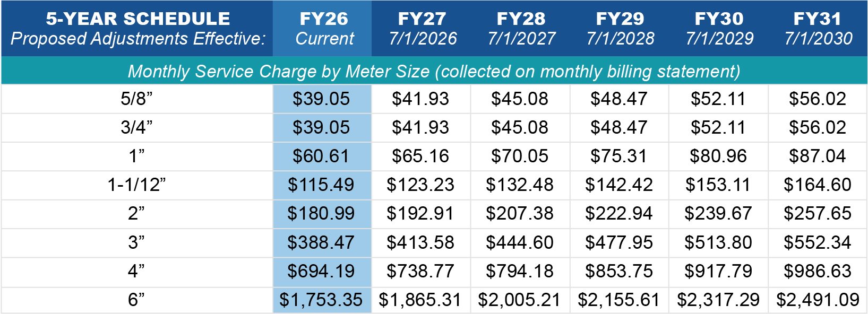Click the FY26 Current column header
868x314 pixels.
pos(322,28)
